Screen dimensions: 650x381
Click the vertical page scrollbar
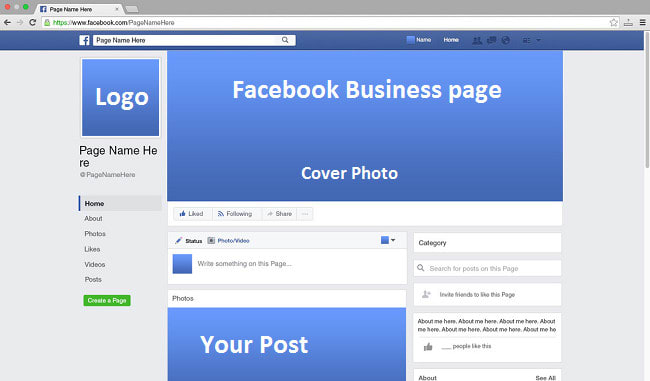click(x=647, y=99)
